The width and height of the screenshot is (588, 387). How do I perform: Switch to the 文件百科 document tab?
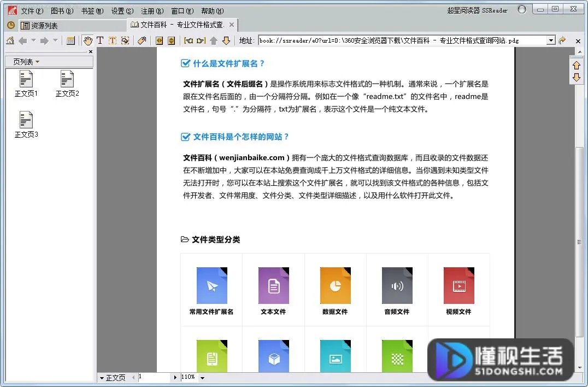(x=175, y=25)
